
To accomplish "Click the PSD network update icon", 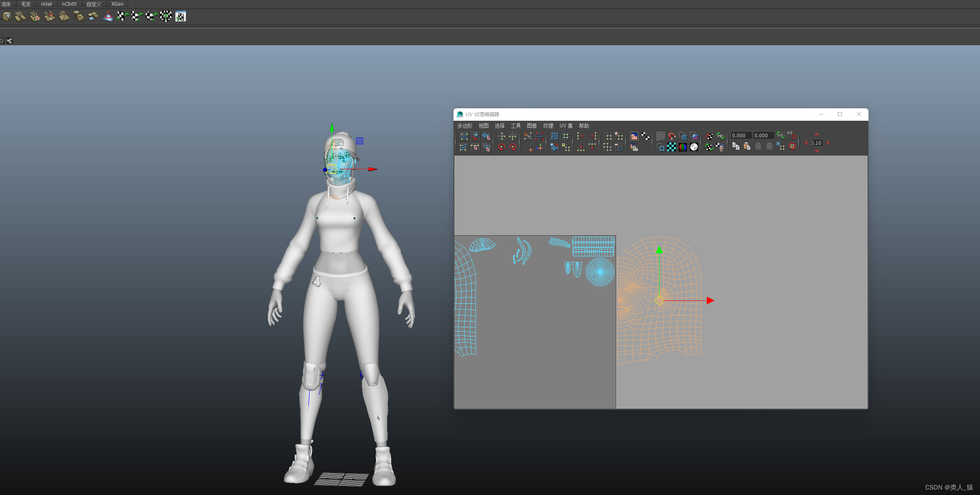I will [720, 136].
